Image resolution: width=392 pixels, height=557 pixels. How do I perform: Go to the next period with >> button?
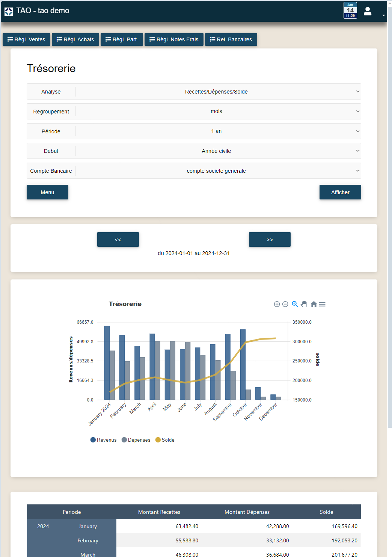pos(270,240)
